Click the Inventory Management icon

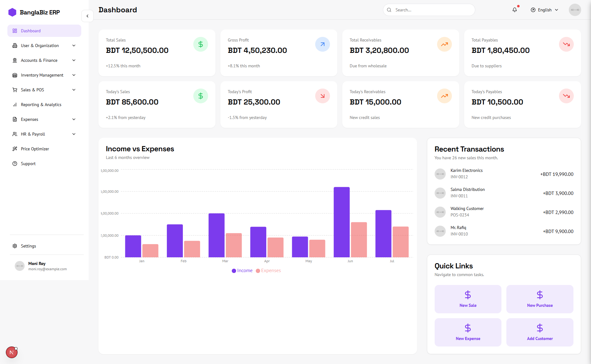(x=15, y=75)
